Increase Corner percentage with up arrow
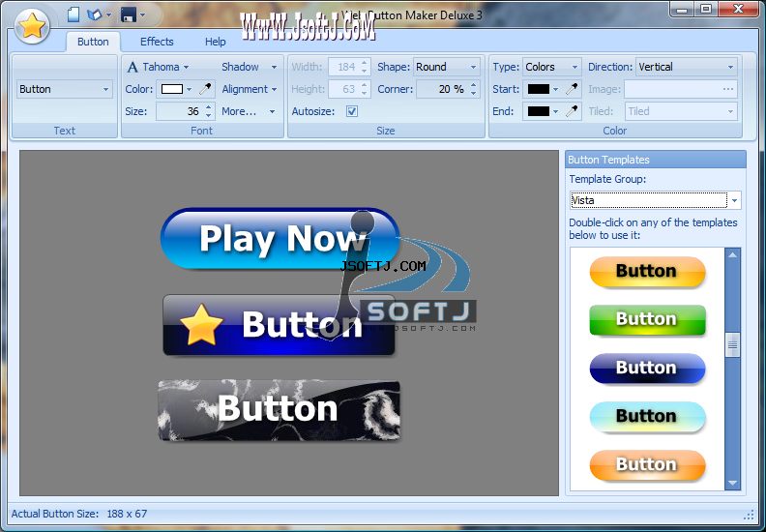 tap(473, 85)
